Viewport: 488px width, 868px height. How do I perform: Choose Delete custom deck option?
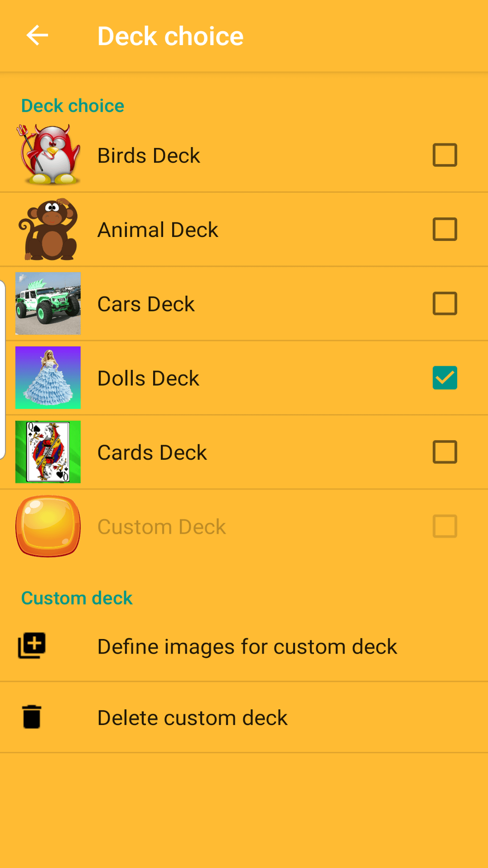click(192, 718)
